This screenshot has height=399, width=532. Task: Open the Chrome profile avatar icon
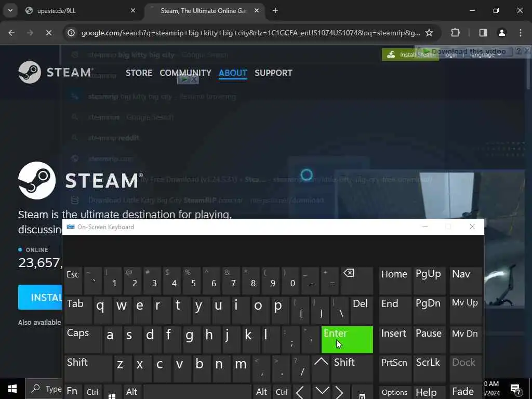pyautogui.click(x=502, y=33)
